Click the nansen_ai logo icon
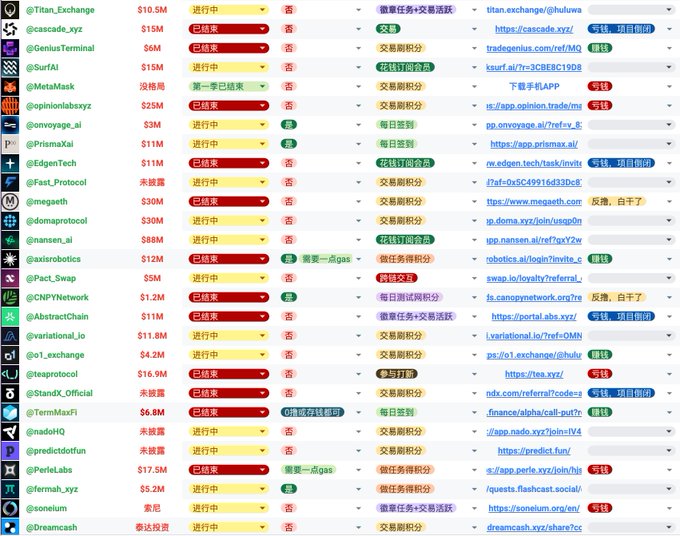The image size is (680, 536). point(10,240)
